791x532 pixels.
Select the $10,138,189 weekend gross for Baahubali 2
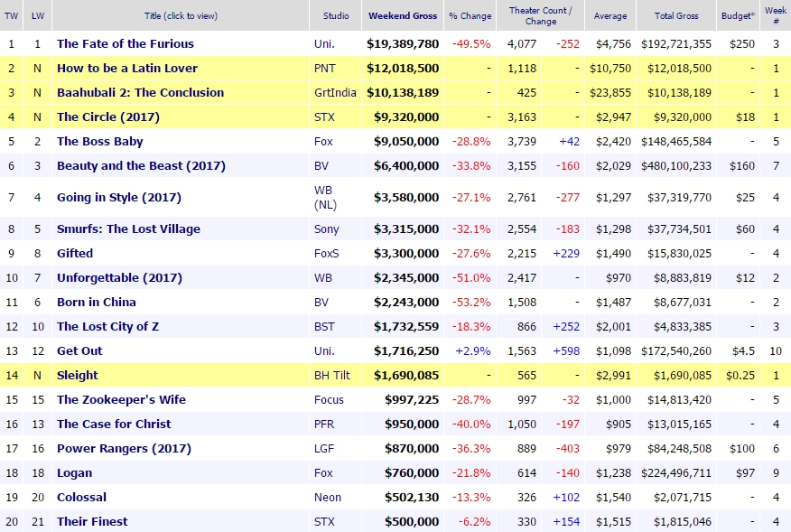pos(403,92)
